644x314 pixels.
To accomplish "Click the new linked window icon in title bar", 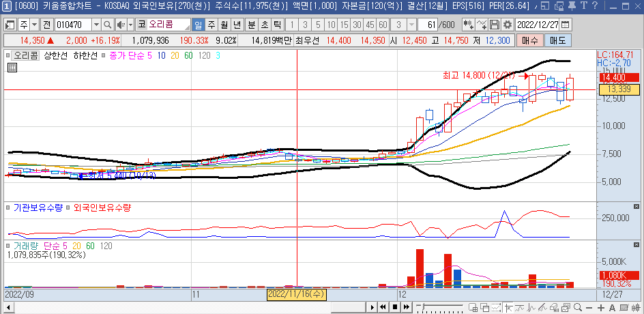I will 545,5.
